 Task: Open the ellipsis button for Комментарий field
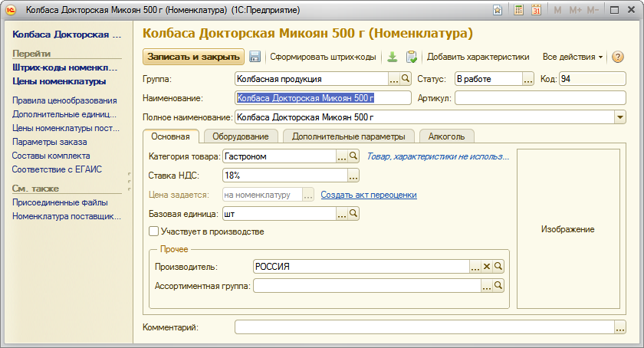(620, 327)
